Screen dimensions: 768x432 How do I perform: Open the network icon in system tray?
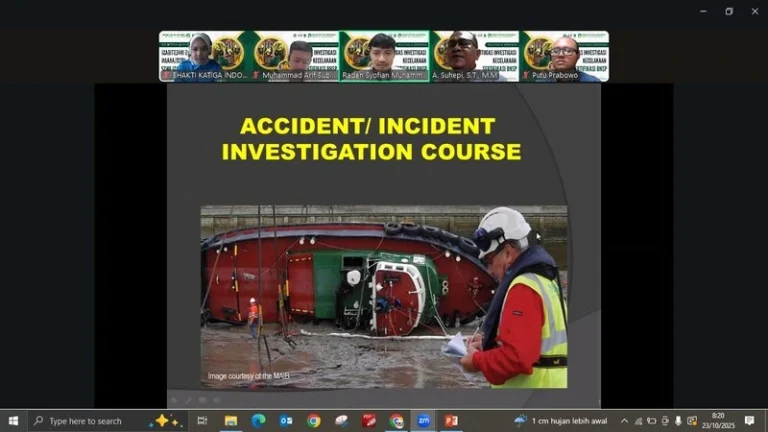click(638, 421)
